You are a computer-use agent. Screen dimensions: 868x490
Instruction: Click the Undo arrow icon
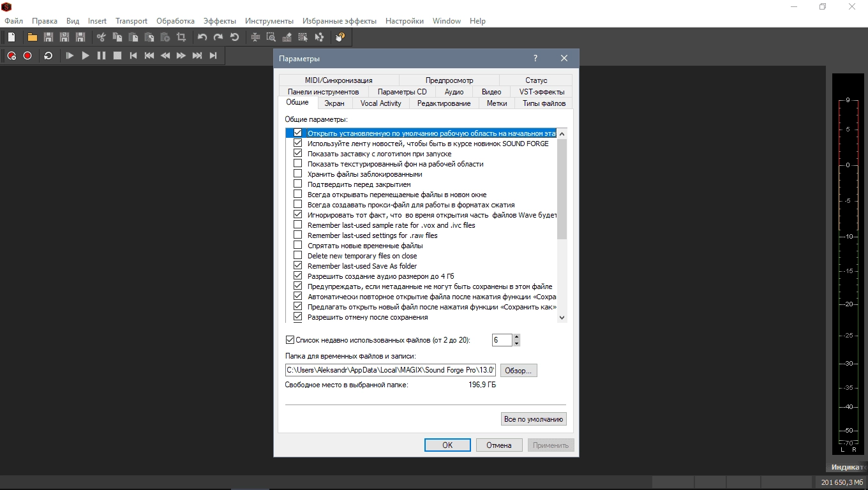(x=202, y=37)
